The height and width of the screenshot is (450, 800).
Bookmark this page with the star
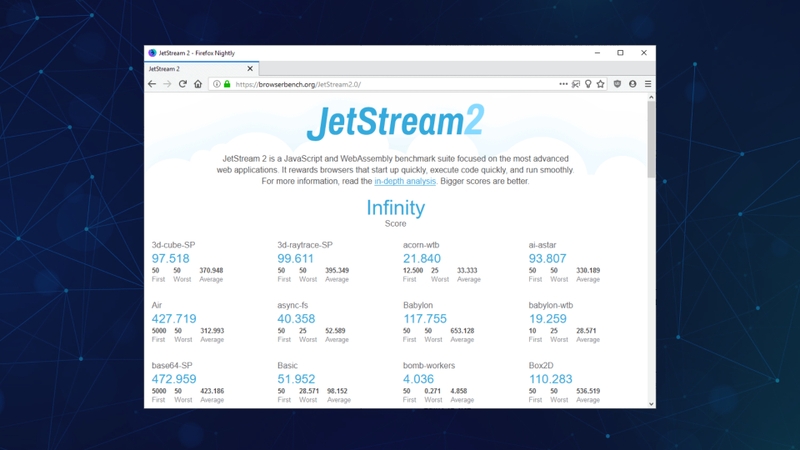[x=601, y=84]
